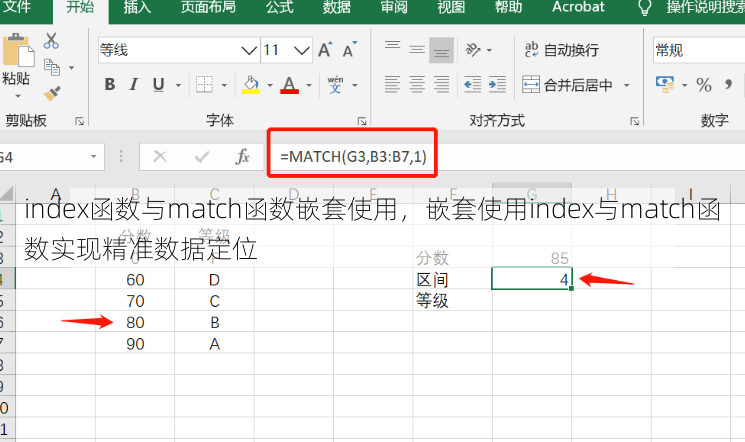Switch to the 数据 Data tab
The height and width of the screenshot is (442, 745).
pos(337,7)
